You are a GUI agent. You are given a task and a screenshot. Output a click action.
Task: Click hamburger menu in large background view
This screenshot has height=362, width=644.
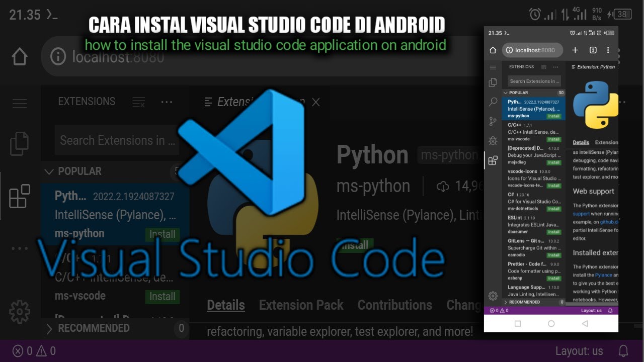coord(20,103)
